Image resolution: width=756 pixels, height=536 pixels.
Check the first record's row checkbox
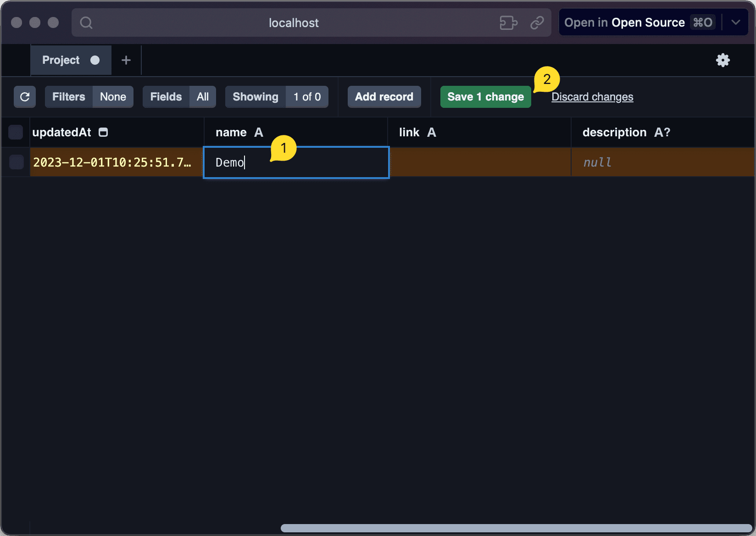tap(17, 162)
